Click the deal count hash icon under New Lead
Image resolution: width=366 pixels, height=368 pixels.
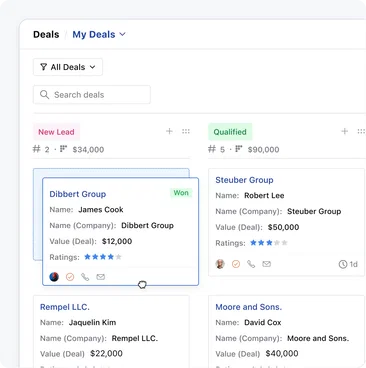pos(37,149)
